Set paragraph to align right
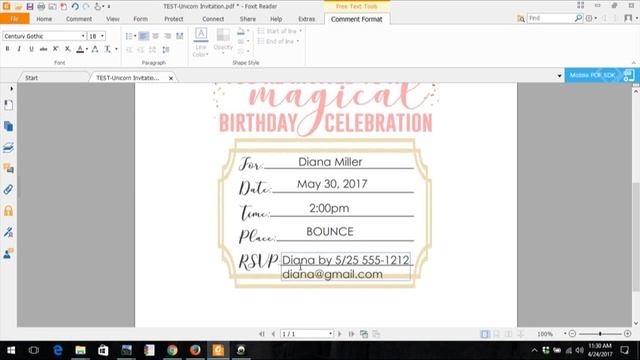This screenshot has width=640, height=360. pos(167,36)
